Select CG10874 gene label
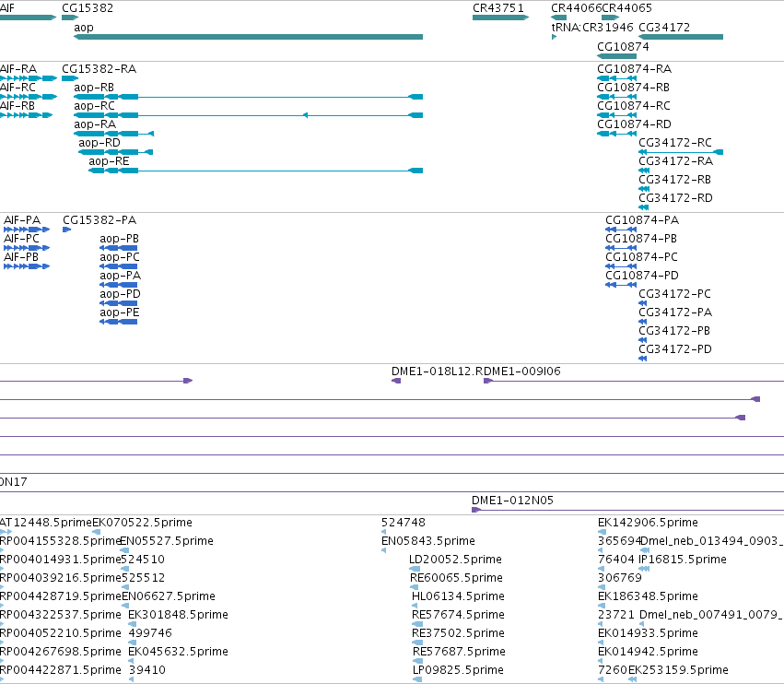The height and width of the screenshot is (684, 784). pyautogui.click(x=623, y=46)
